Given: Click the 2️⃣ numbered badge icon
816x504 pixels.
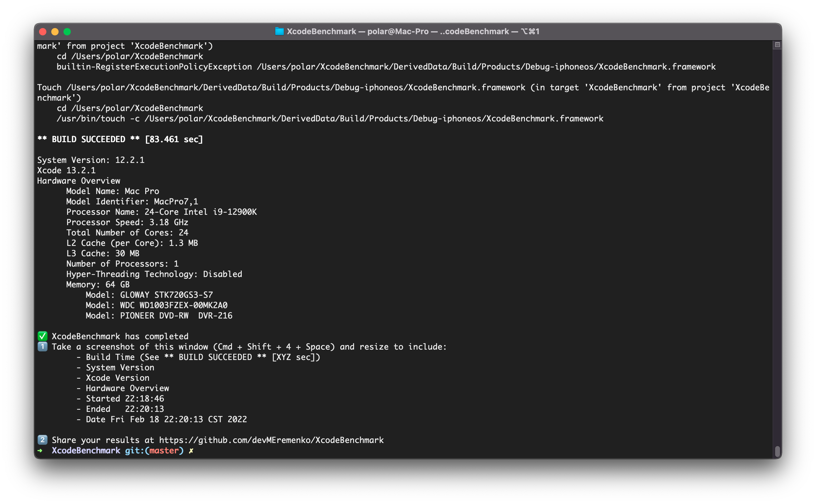Looking at the screenshot, I should click(42, 440).
